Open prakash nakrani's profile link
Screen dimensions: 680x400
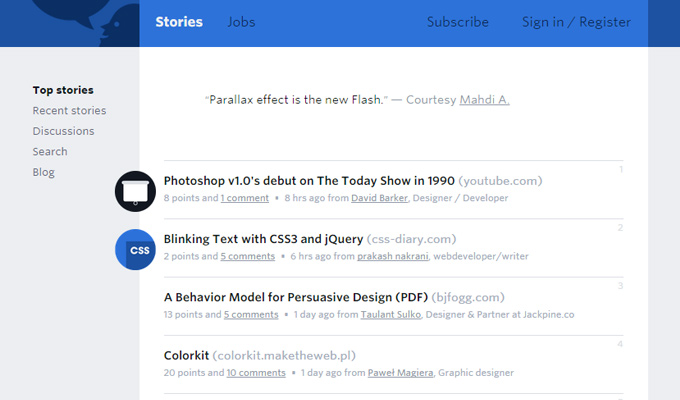393,256
